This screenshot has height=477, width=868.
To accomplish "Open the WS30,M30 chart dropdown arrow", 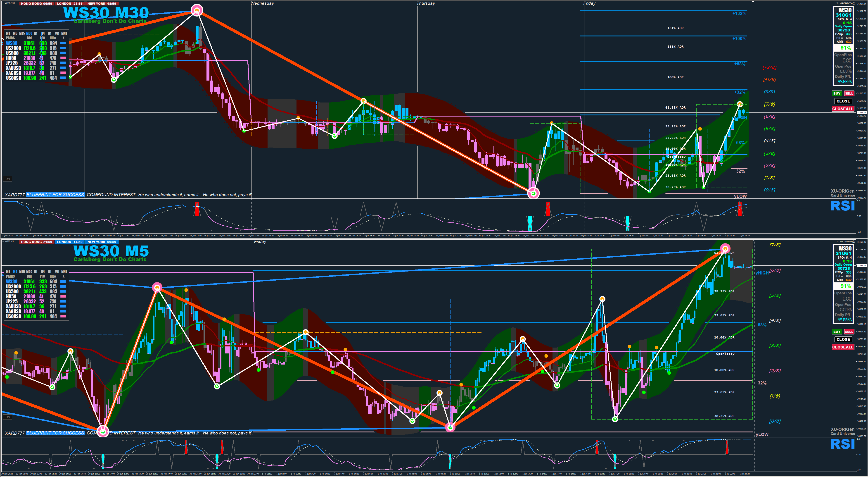I will [x=3, y=3].
